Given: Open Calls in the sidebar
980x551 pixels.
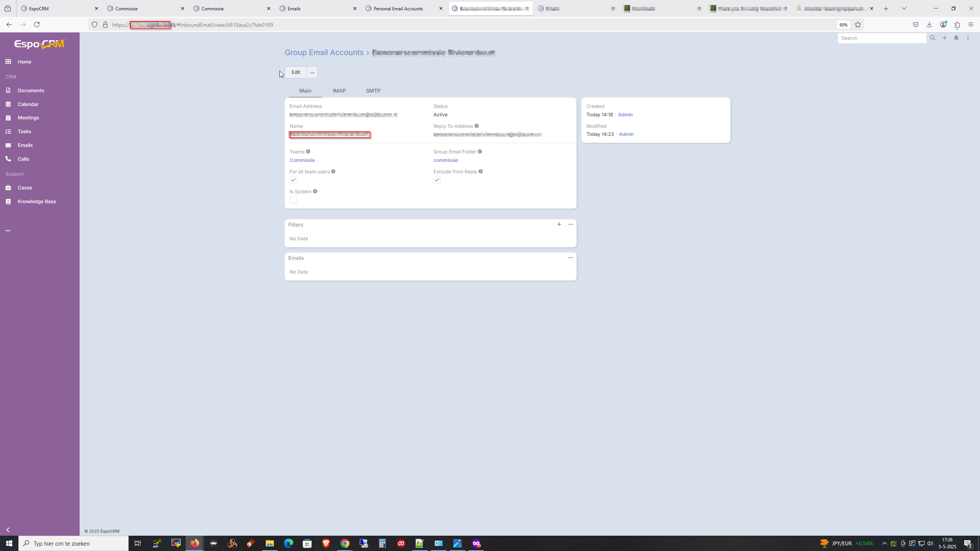Looking at the screenshot, I should click(x=23, y=159).
